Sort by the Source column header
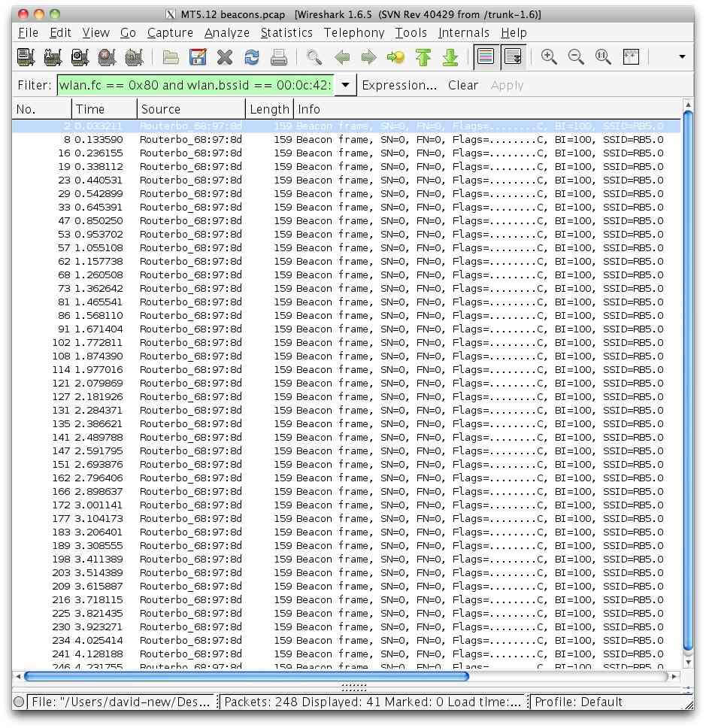This screenshot has width=706, height=728. [191, 109]
